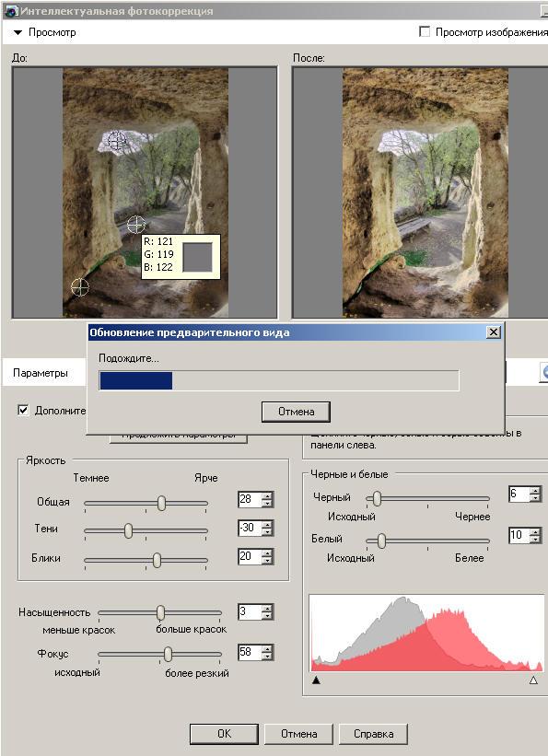The width and height of the screenshot is (548, 756).
Task: Click the white sample crosshair in До preview
Action: point(116,140)
